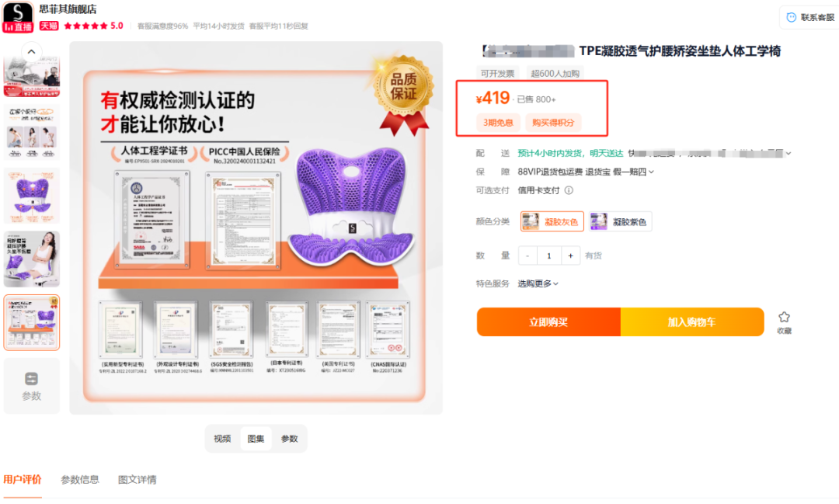Image resolution: width=839 pixels, height=504 pixels.
Task: Click the 预计4小时内发货 delivery text
Action: point(550,154)
